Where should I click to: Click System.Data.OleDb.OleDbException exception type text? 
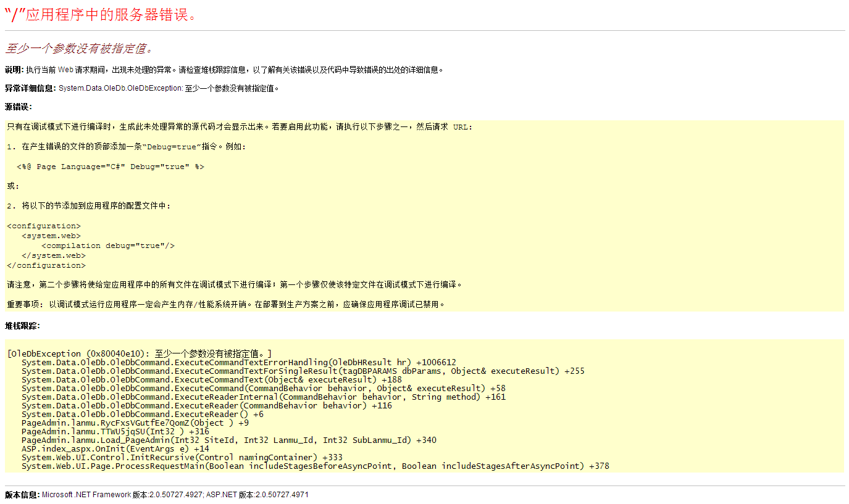coord(120,88)
